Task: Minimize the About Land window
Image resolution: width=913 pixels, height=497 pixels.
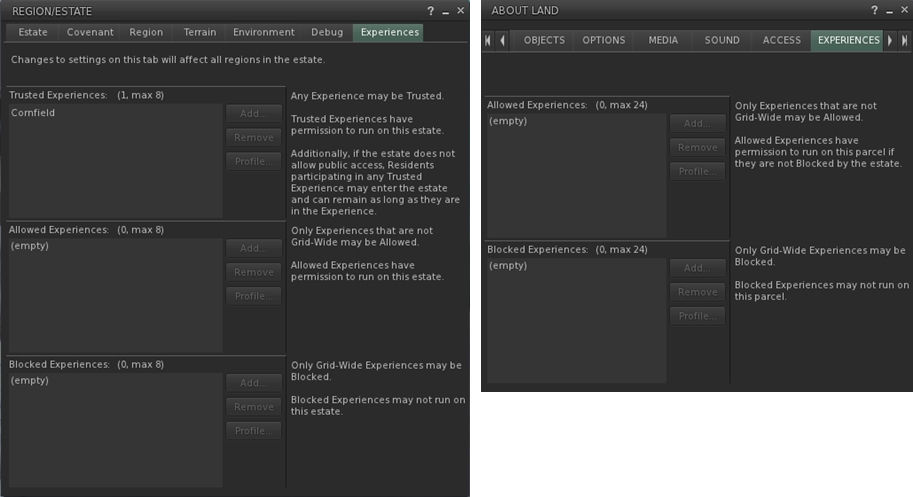Action: (x=887, y=10)
